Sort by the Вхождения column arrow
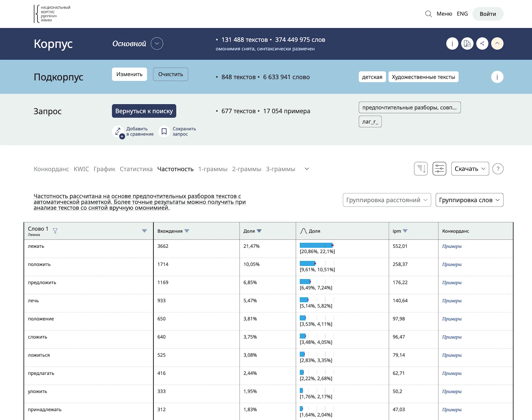The width and height of the screenshot is (532, 420). (x=187, y=231)
